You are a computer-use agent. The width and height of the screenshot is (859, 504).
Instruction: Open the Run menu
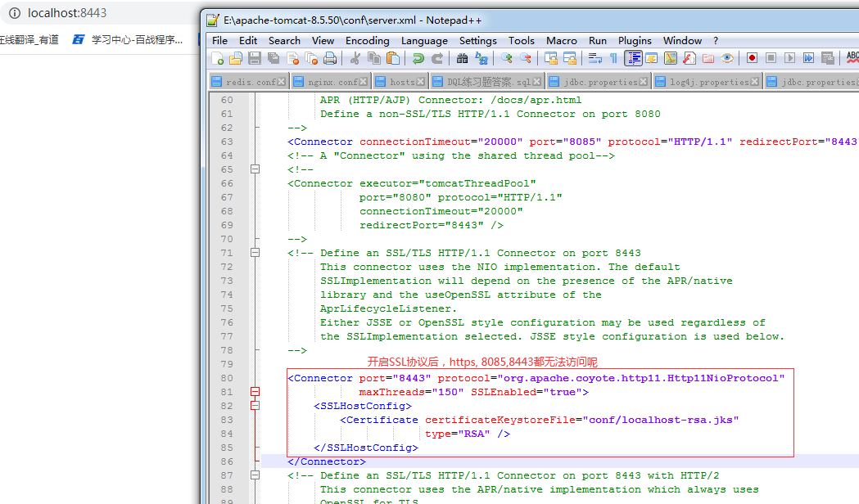pos(598,40)
